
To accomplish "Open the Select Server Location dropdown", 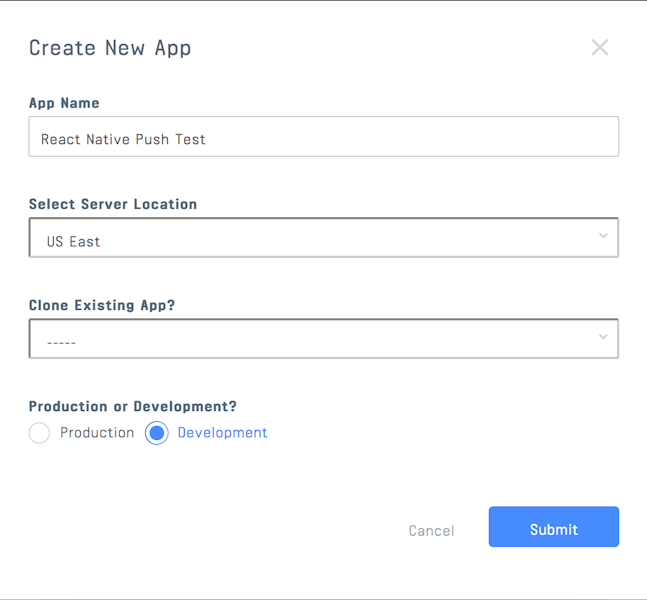I will [323, 238].
